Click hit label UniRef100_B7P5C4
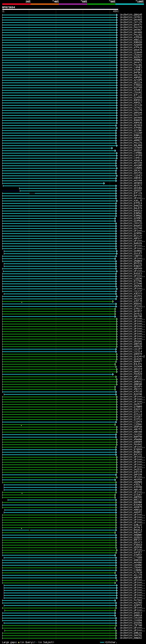 pyautogui.click(x=131, y=203)
